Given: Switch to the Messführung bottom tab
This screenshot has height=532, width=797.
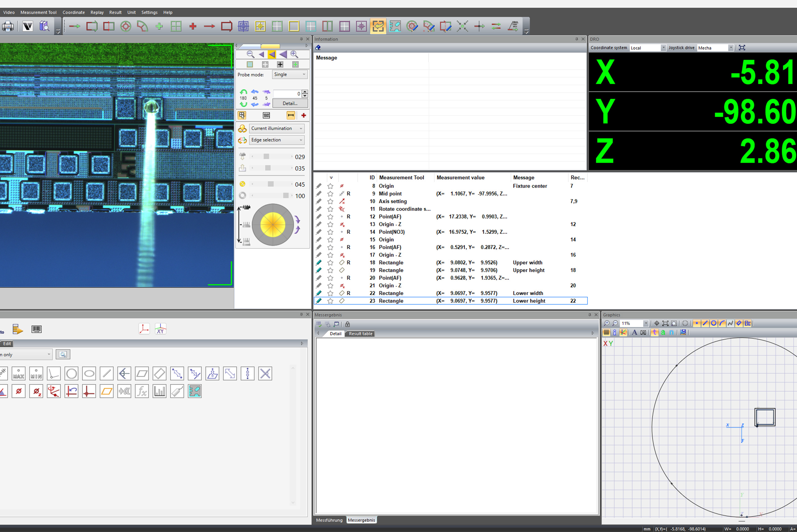Looking at the screenshot, I should click(x=329, y=520).
